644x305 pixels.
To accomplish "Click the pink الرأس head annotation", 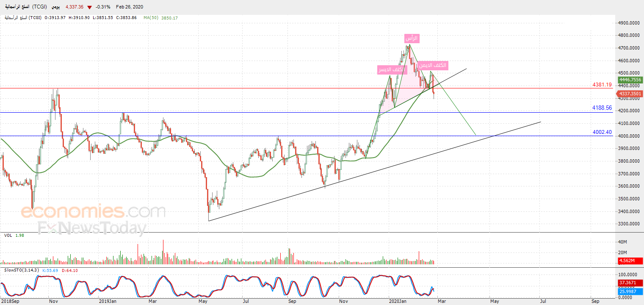I will click(x=412, y=38).
